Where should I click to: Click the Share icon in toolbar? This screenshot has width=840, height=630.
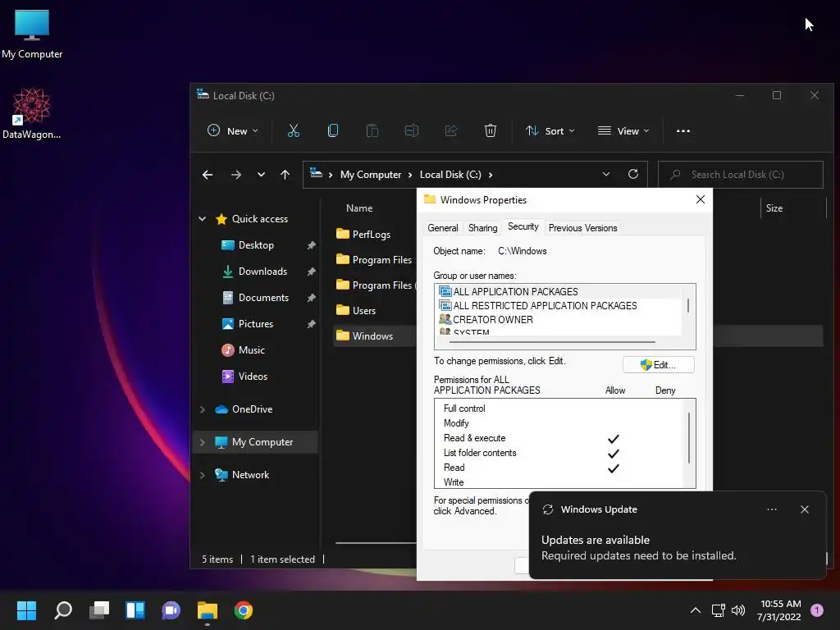(451, 130)
